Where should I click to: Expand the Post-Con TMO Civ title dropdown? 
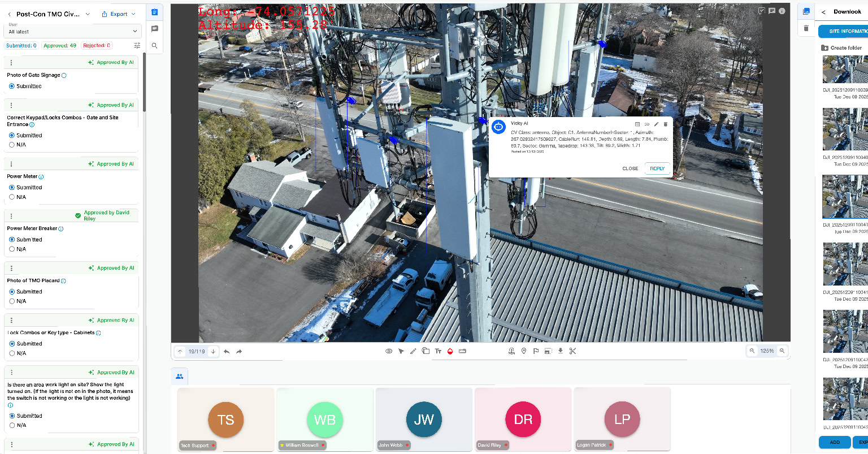tap(88, 14)
